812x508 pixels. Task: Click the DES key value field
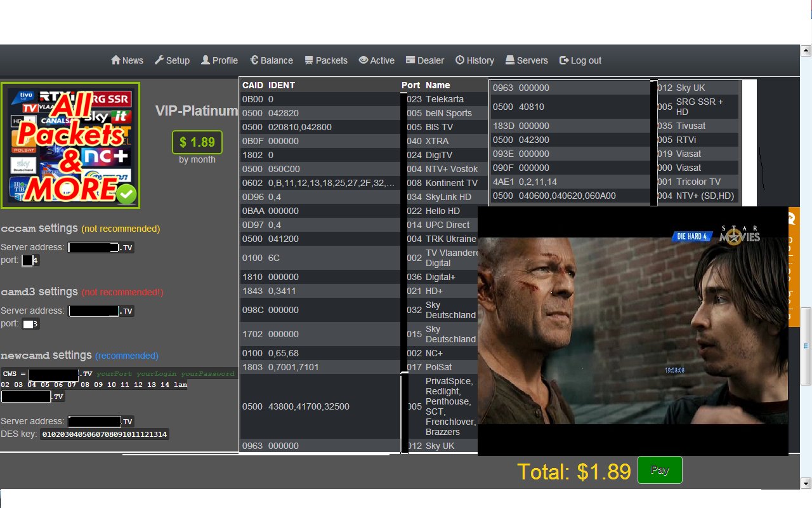click(x=105, y=434)
